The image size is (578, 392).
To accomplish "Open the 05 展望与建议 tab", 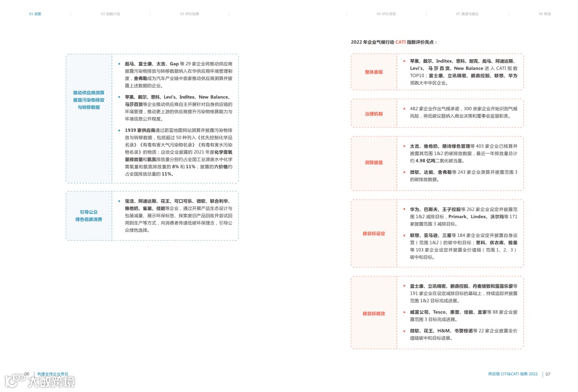I will click(467, 14).
